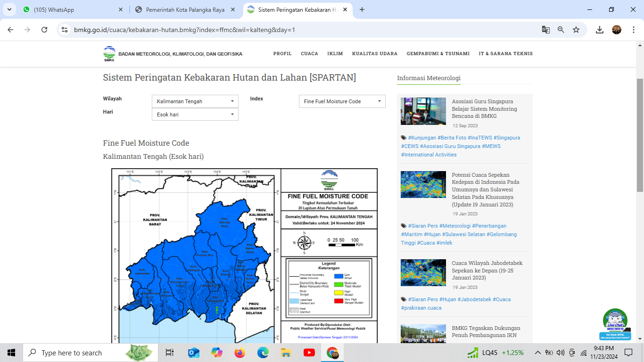Click the #Jabodetabek hashtag
This screenshot has height=362, width=644.
coord(474,299)
